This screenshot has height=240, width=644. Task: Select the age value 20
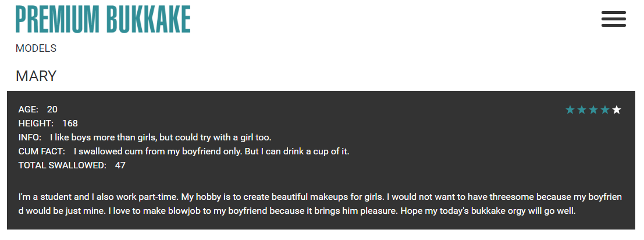pos(52,110)
